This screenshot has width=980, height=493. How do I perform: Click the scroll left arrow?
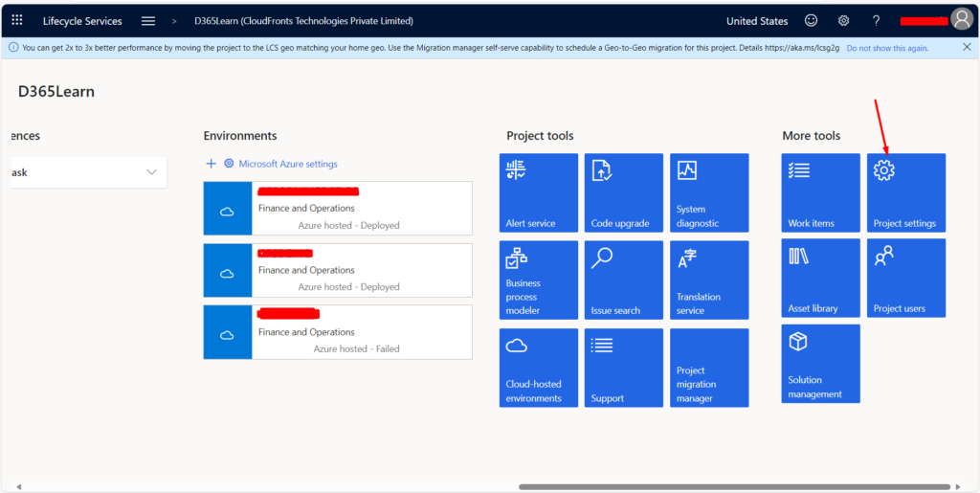[x=19, y=486]
